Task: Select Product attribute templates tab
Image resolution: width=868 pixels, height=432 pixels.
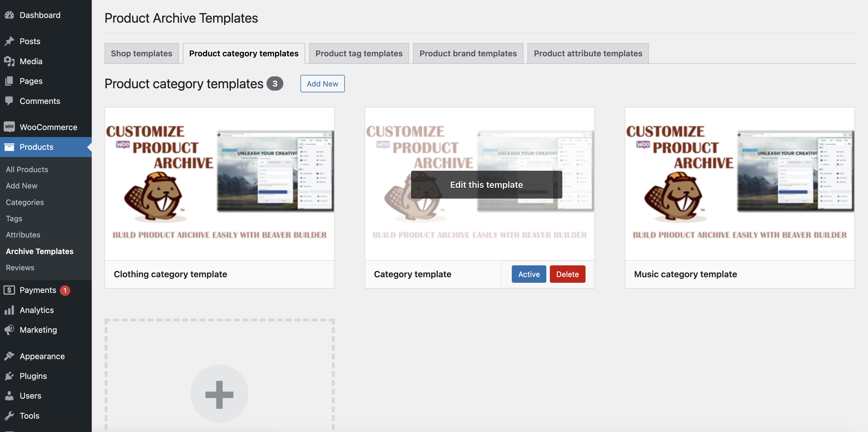Action: pos(588,53)
